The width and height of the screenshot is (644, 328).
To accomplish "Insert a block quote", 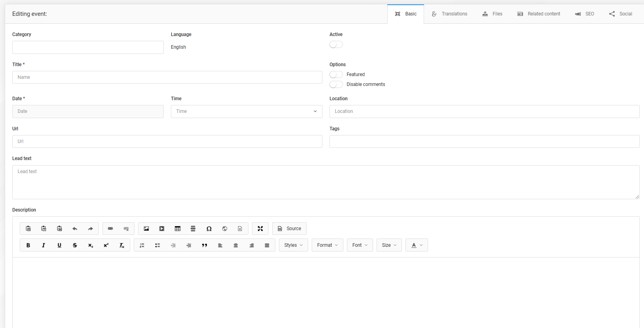I will pos(205,245).
